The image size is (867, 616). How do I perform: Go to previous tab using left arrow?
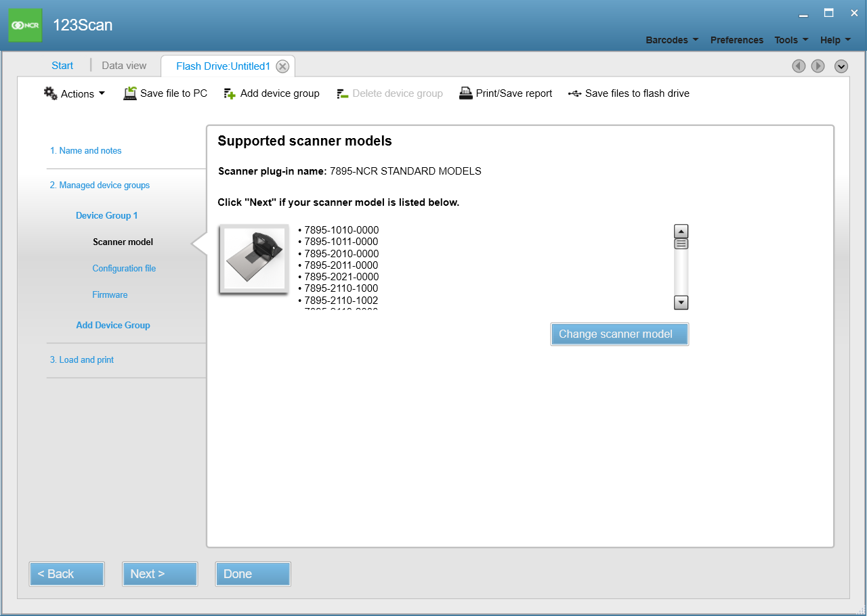pyautogui.click(x=799, y=66)
